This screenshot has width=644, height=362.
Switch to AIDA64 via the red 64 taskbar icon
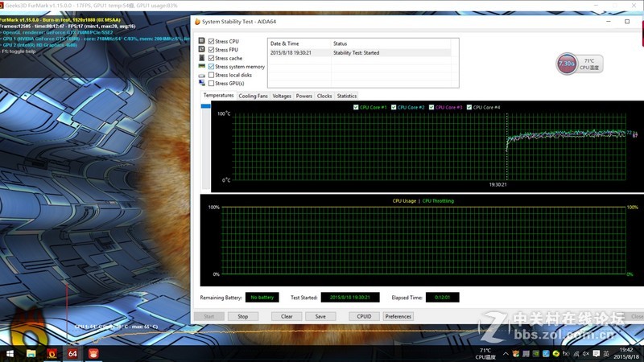72,353
